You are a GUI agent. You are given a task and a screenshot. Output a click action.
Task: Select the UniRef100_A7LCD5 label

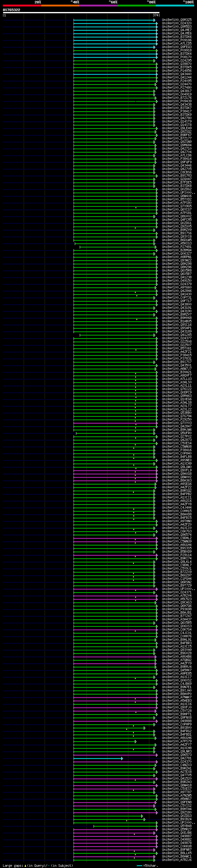coord(176,43)
